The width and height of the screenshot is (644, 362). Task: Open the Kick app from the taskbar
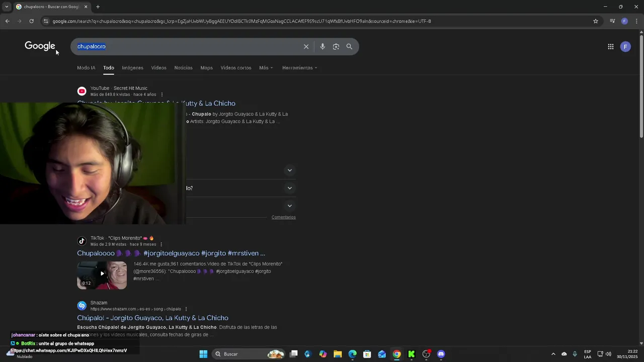tap(412, 354)
